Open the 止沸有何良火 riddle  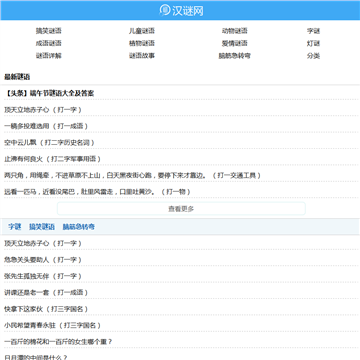pos(52,159)
